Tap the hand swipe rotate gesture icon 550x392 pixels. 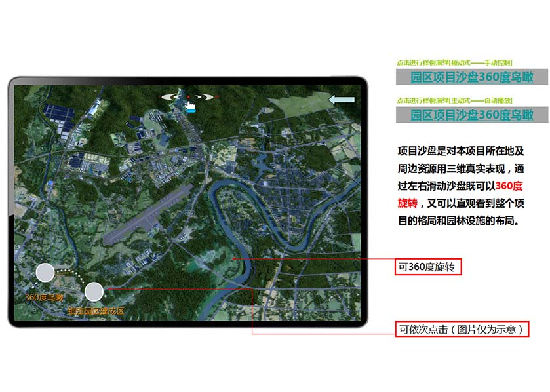click(x=191, y=104)
